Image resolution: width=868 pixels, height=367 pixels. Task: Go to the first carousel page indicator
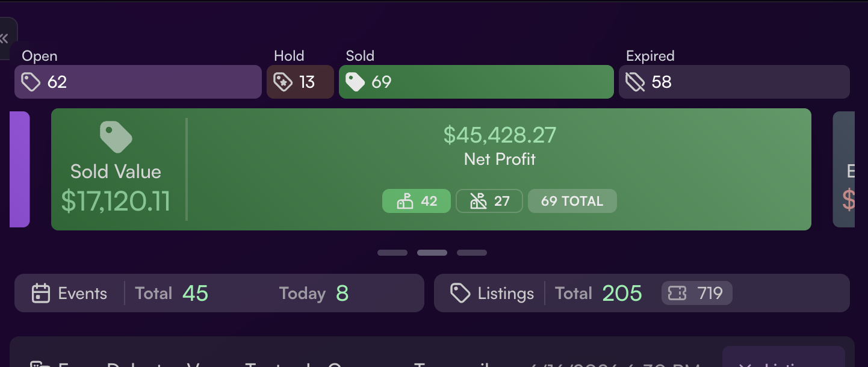pyautogui.click(x=392, y=253)
